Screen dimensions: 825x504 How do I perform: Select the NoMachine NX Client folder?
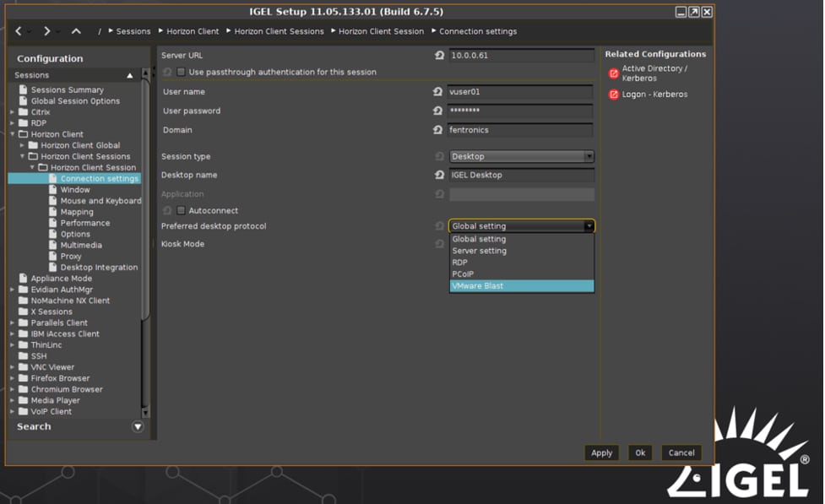pos(70,301)
